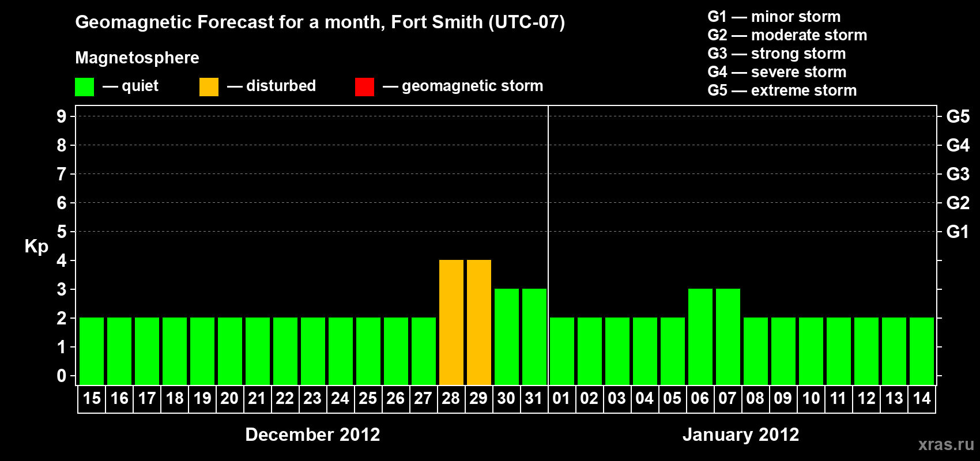
Task: Click the 'G2 — moderate storm' legend text
Action: coord(787,35)
